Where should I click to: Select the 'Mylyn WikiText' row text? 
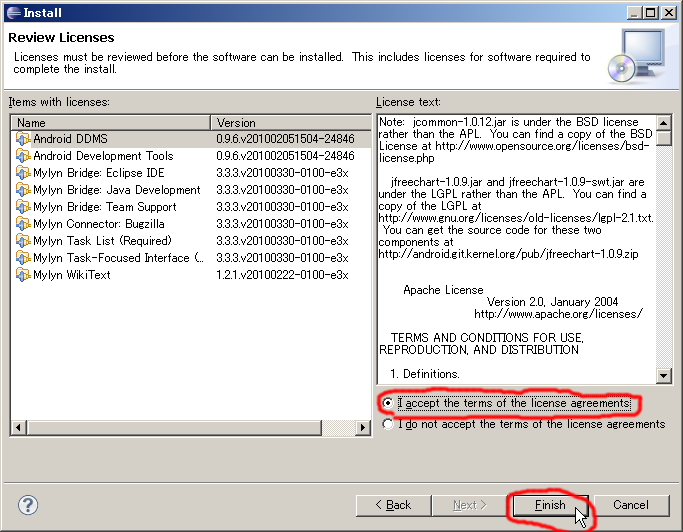coord(72,275)
